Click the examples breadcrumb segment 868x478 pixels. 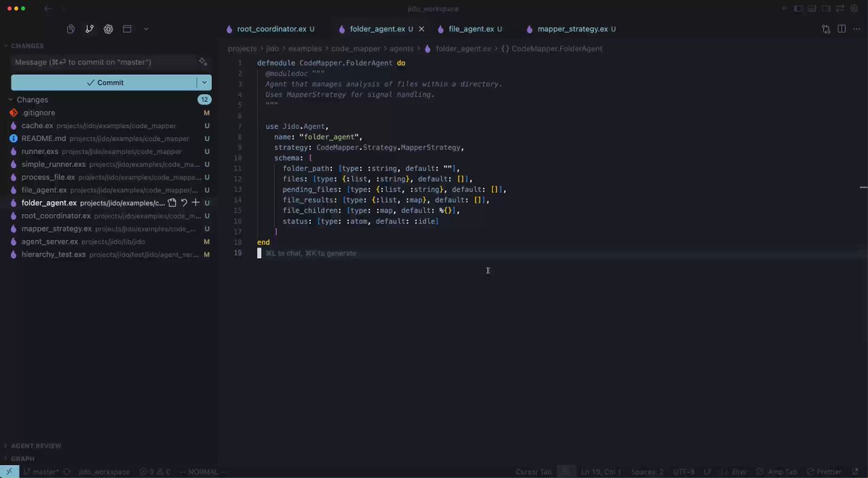[x=305, y=49]
